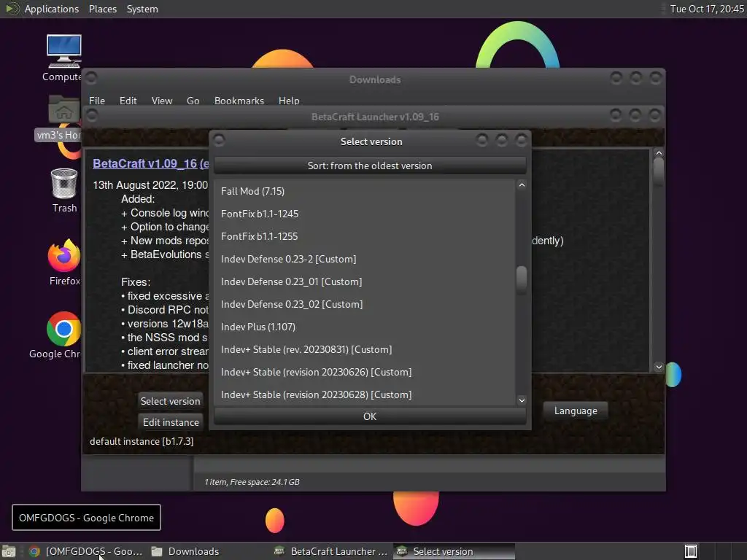Open the Applications menu
Screen dimensions: 747x560
tap(52, 9)
